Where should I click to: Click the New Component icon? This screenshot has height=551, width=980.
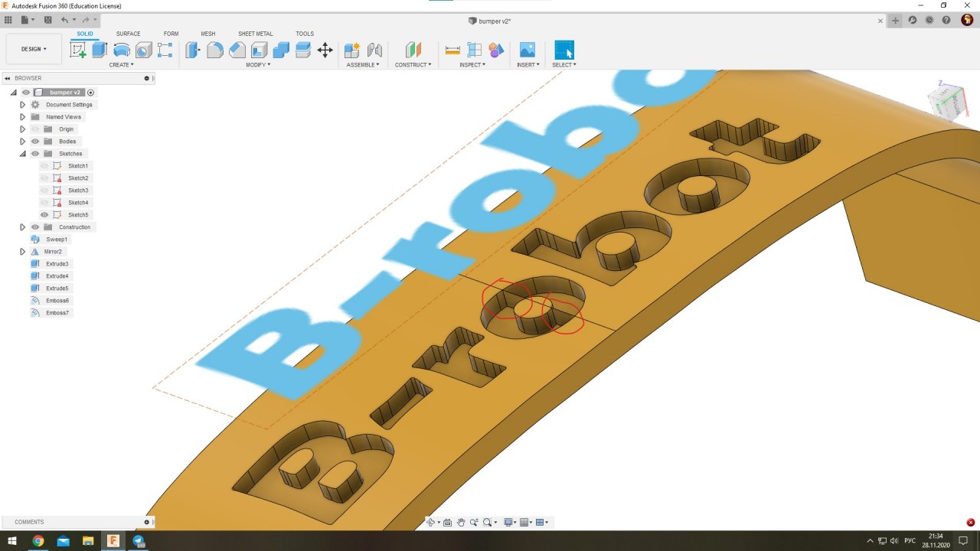pos(352,51)
